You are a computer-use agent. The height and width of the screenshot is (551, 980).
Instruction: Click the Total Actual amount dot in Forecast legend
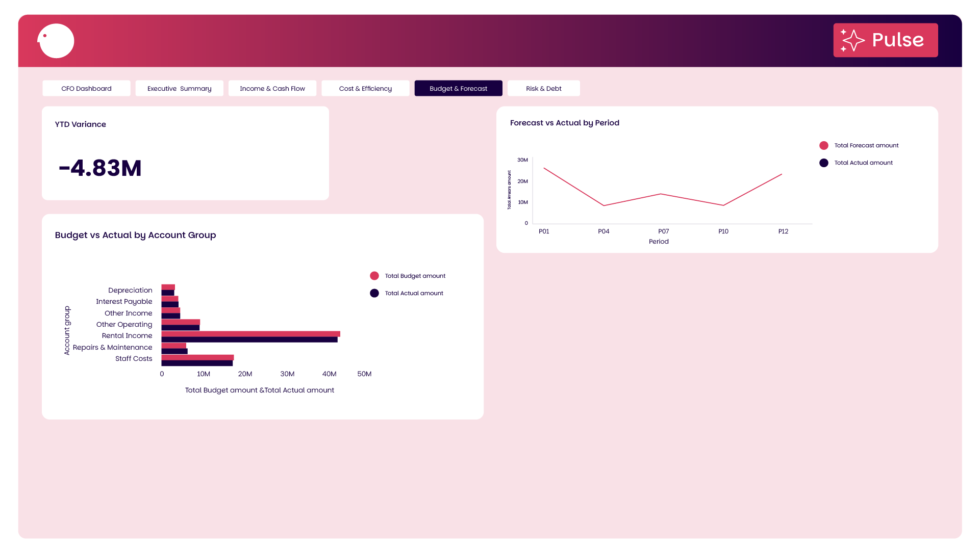click(x=824, y=163)
